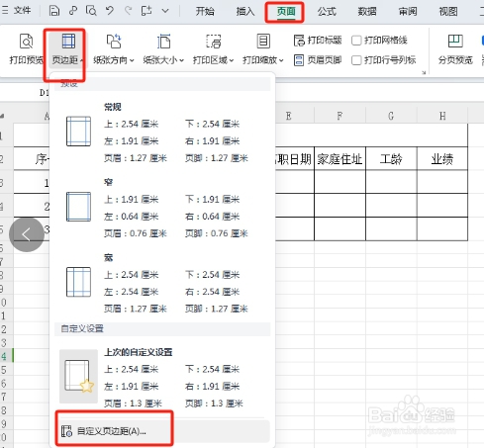This screenshot has height=448, width=484.
Task: Click the gray back arrow circle button
Action: pos(27,234)
